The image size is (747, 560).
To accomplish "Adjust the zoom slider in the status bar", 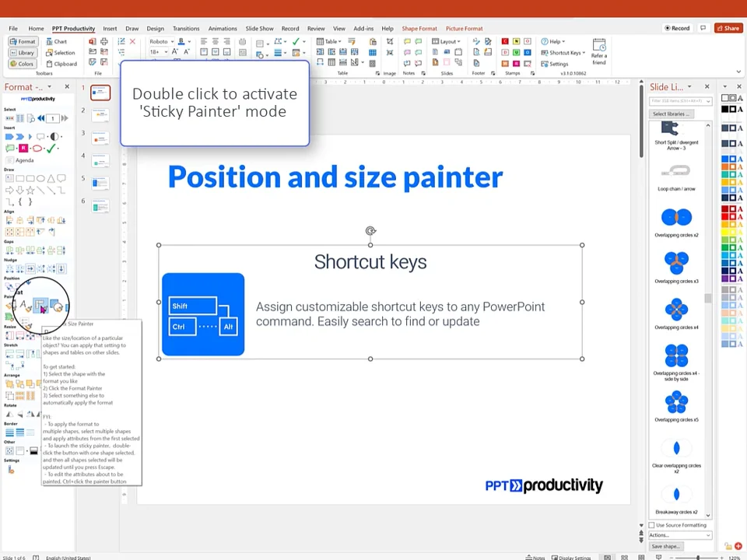I will (697, 557).
